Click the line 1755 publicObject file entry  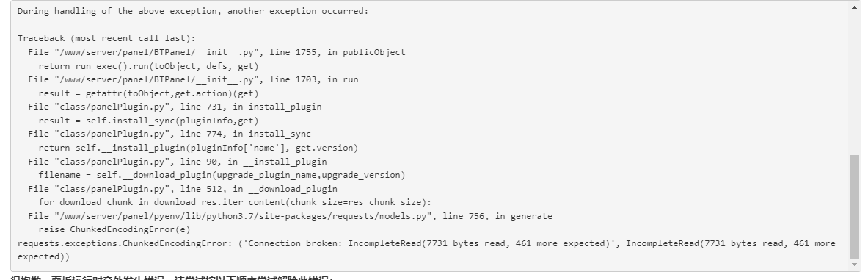216,52
